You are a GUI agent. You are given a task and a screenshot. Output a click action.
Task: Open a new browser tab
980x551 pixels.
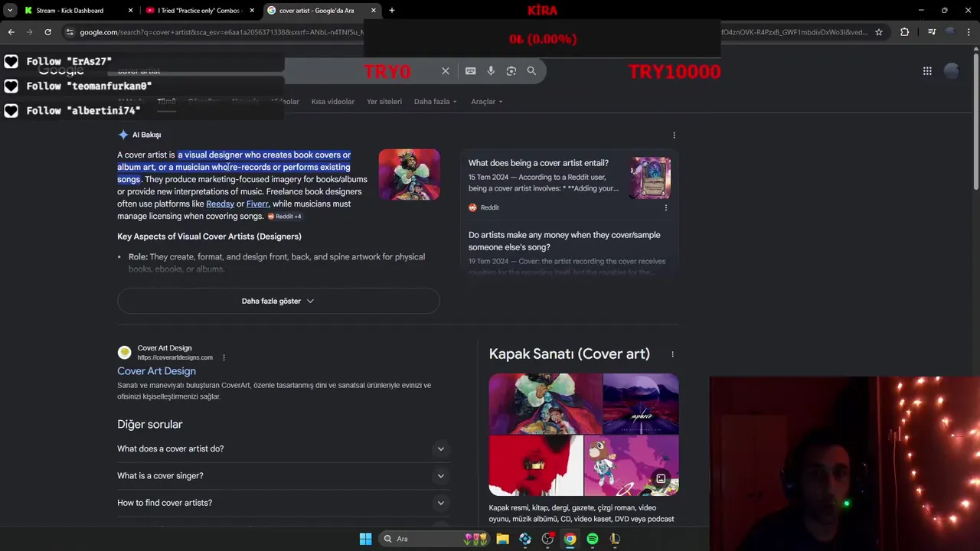pyautogui.click(x=392, y=11)
